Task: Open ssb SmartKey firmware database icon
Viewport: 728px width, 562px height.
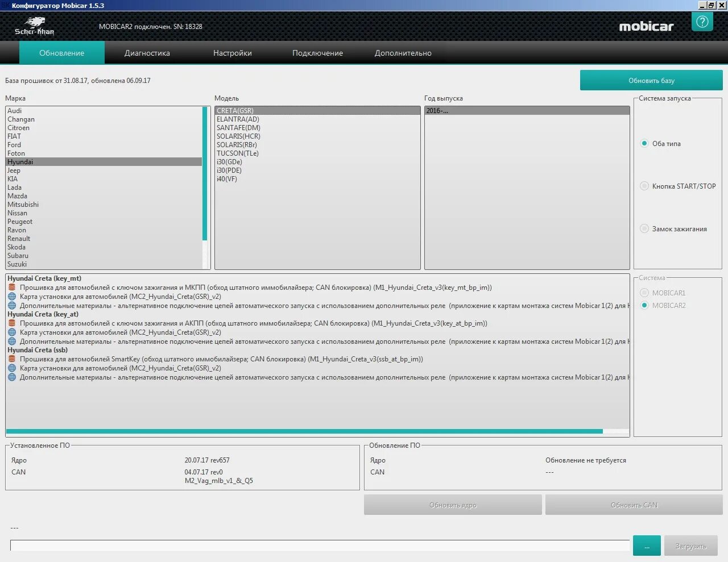Action: click(12, 359)
